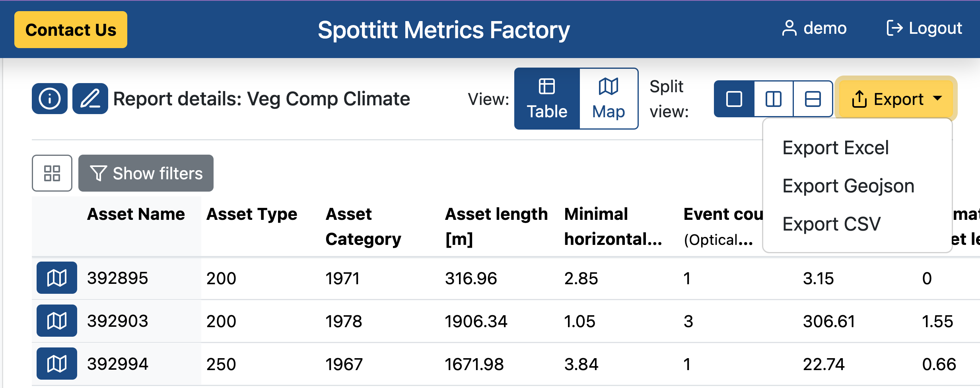Click the Asset Name column header
Image resolution: width=980 pixels, height=388 pixels.
point(136,214)
